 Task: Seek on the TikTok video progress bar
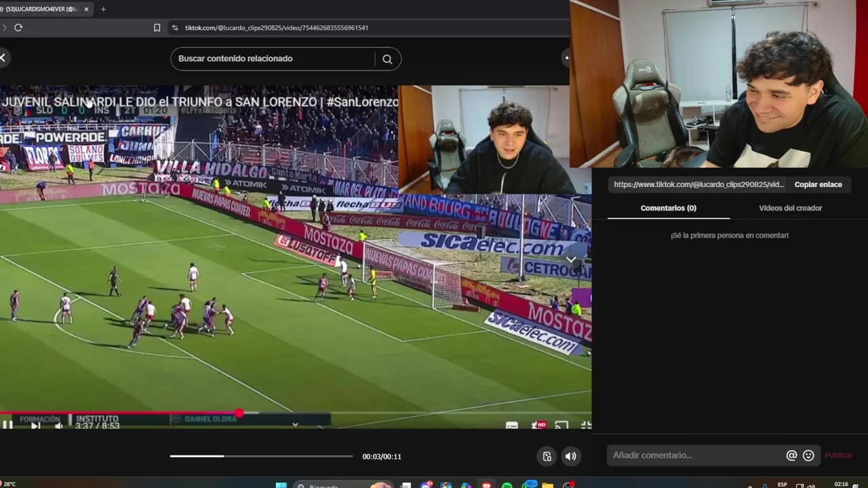tap(261, 456)
